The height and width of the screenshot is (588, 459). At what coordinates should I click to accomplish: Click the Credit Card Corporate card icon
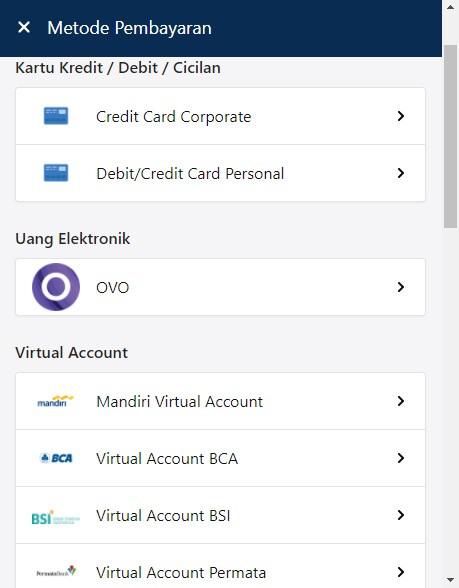56,116
